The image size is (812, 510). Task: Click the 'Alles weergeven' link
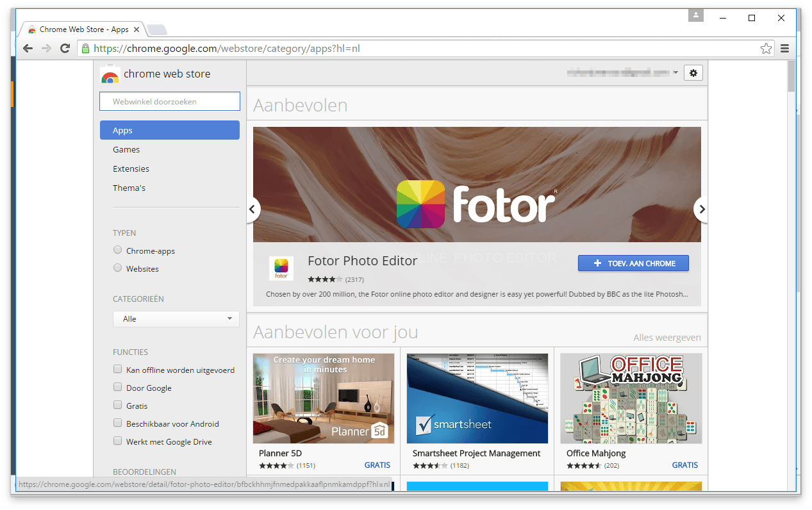[667, 338]
